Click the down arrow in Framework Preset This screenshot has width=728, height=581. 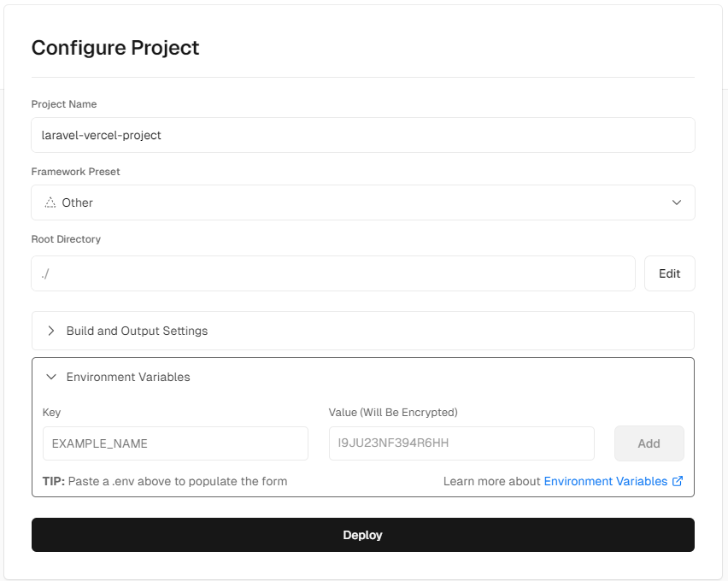[677, 202]
